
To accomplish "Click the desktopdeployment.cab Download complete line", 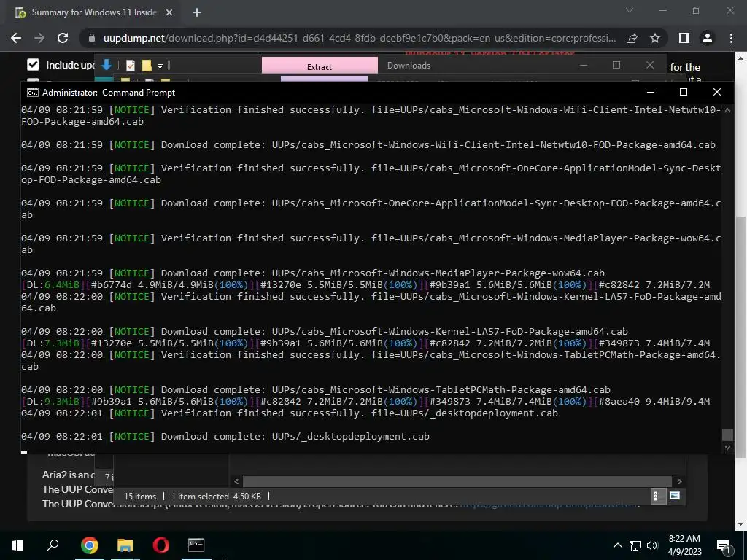I will [x=225, y=437].
